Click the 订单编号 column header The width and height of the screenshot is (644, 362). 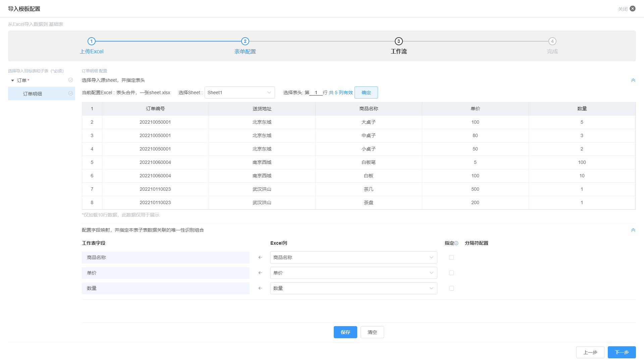point(155,109)
